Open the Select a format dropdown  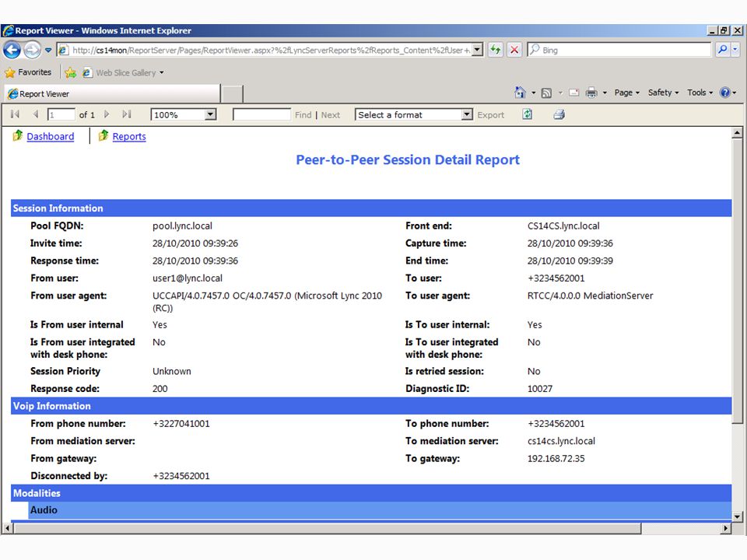413,115
